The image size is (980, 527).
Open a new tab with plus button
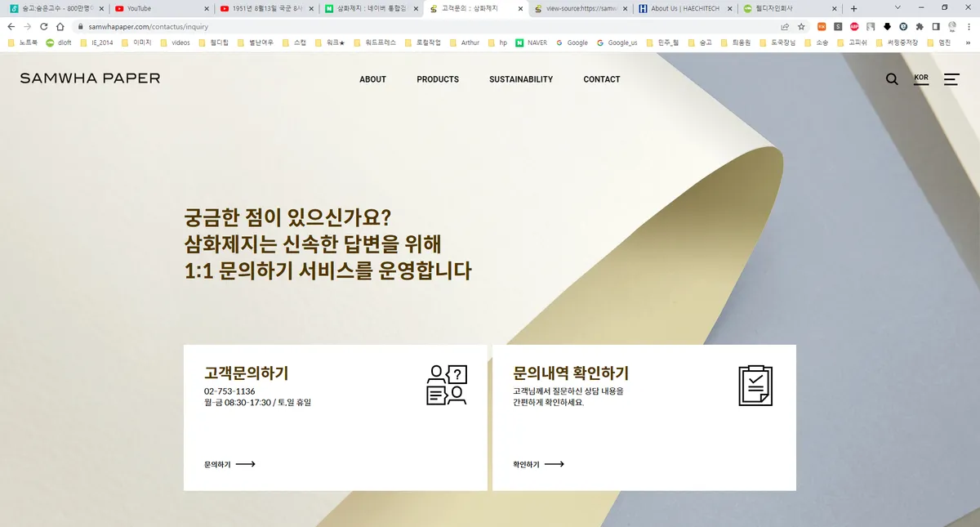pyautogui.click(x=853, y=8)
